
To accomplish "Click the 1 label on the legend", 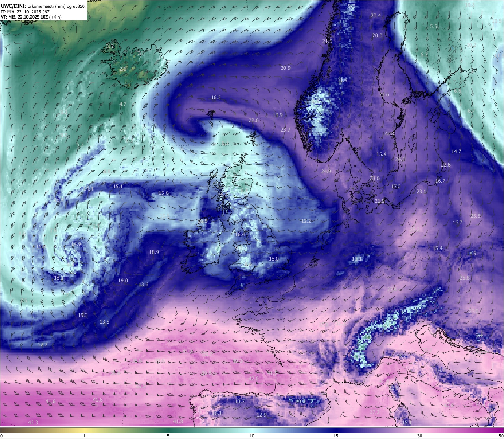I will pos(84,436).
